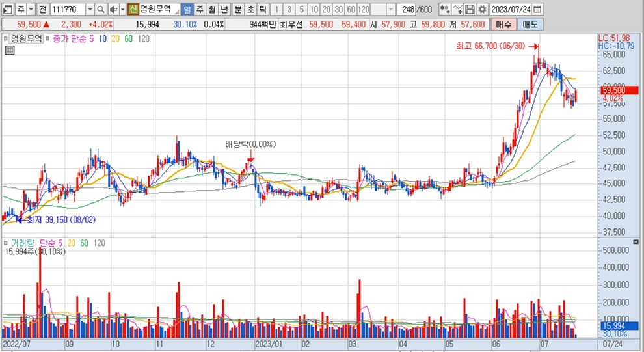Click the panel layout icon at top-left
Screen dimensions: 644x352
point(8,10)
